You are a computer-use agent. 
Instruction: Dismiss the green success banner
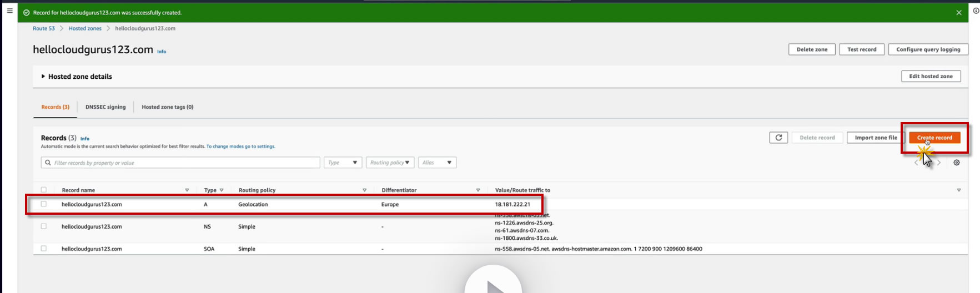click(958, 12)
